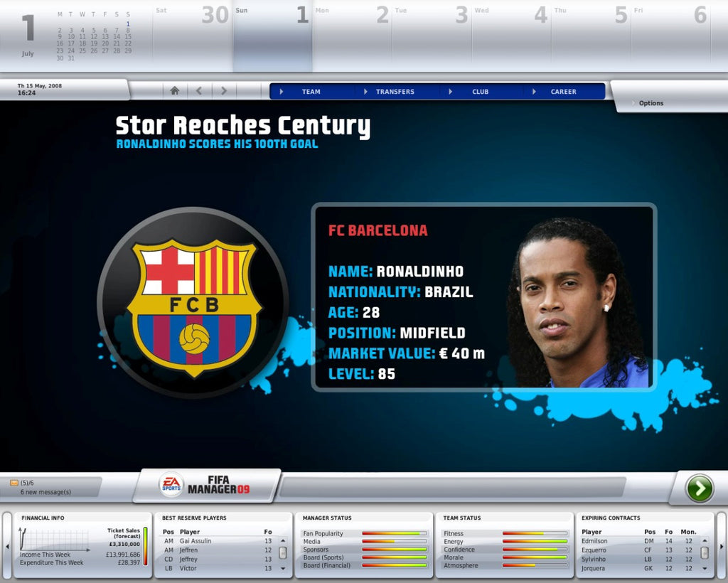Select Edmilson in expiring contracts list

595,541
